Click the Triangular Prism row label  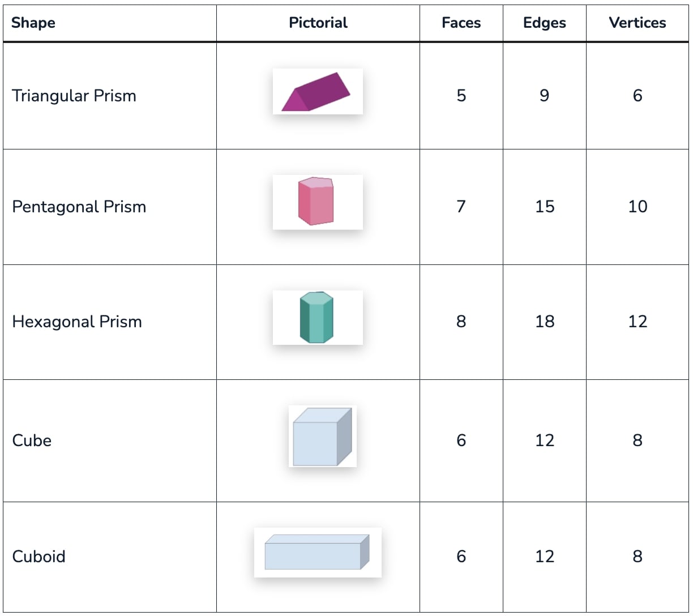coord(74,96)
